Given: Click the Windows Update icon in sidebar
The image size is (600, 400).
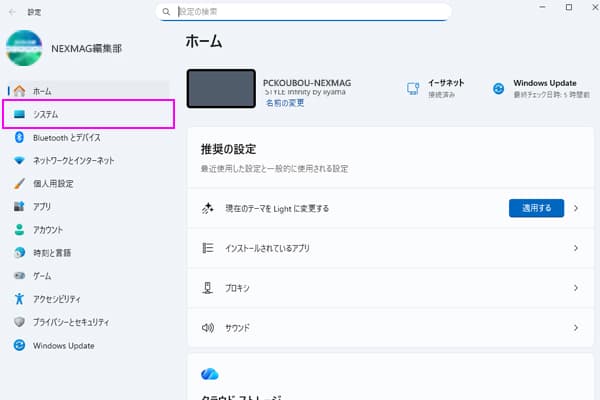Looking at the screenshot, I should [x=19, y=345].
